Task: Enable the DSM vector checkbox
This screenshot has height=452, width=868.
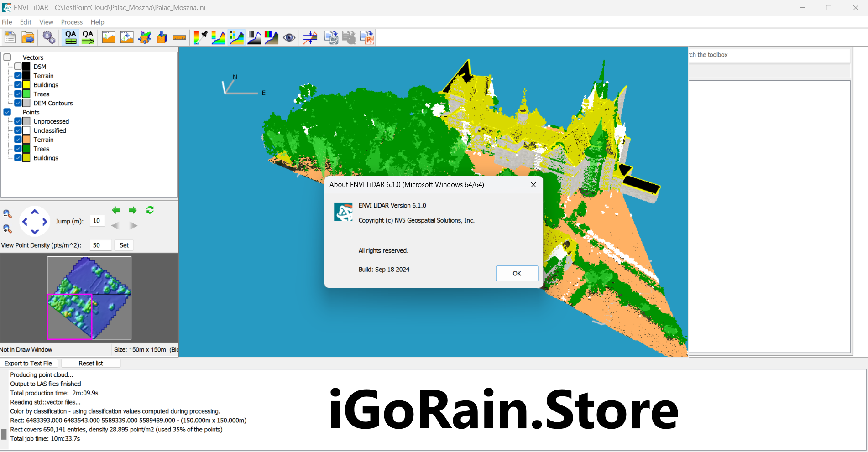Action: pos(18,66)
